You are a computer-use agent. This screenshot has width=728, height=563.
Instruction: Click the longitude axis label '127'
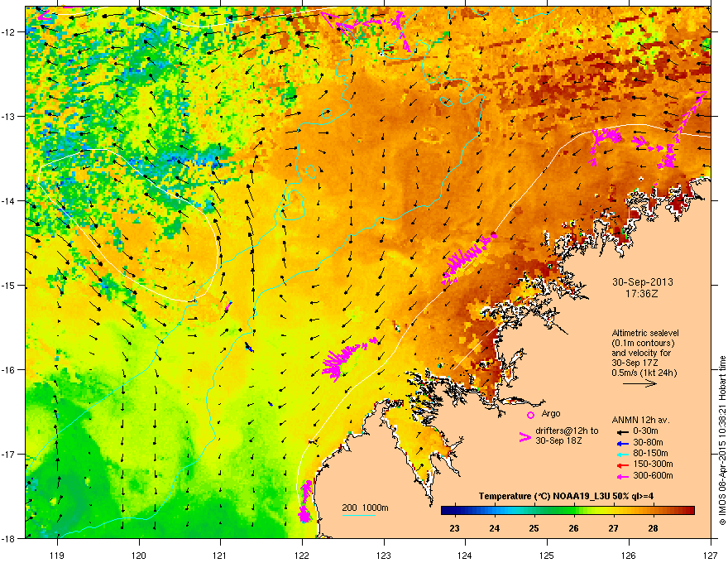click(711, 555)
